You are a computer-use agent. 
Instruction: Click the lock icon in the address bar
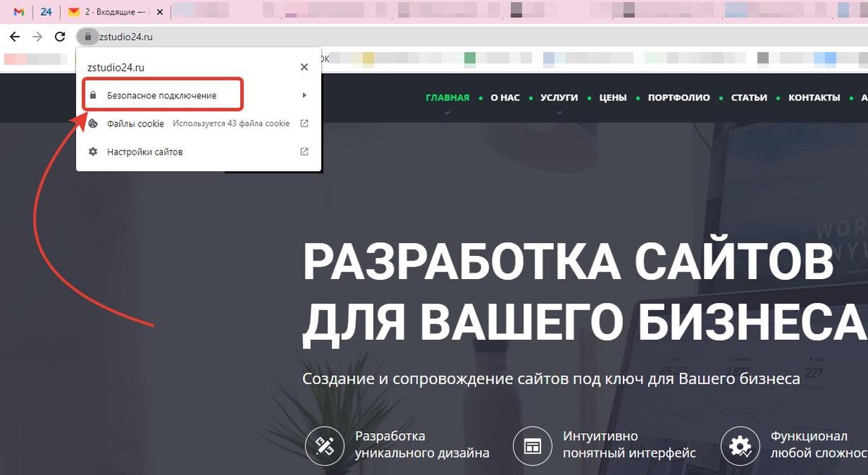click(88, 36)
